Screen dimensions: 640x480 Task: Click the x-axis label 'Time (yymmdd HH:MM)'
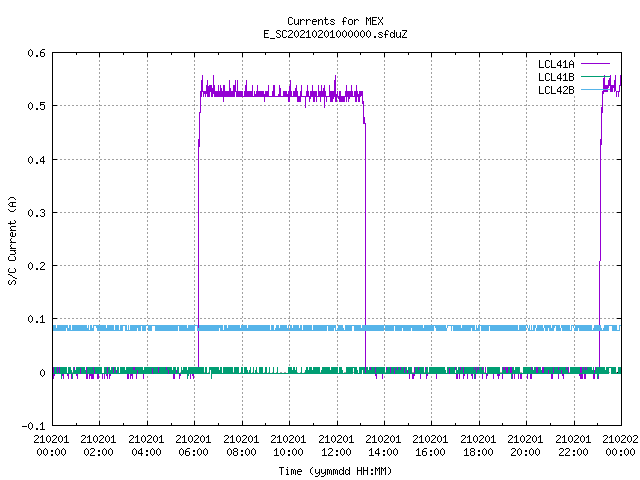[x=335, y=471]
